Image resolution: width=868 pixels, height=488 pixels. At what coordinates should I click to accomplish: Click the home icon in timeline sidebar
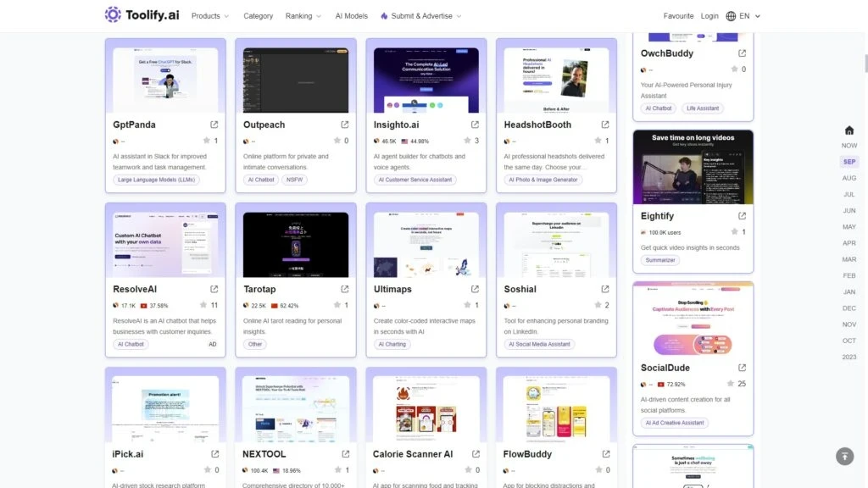click(x=849, y=130)
